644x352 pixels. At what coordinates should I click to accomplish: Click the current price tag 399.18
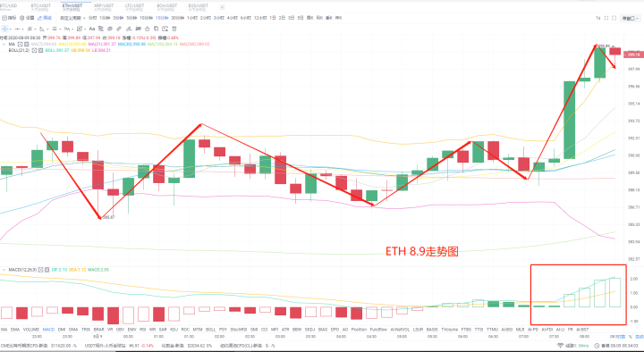click(634, 54)
